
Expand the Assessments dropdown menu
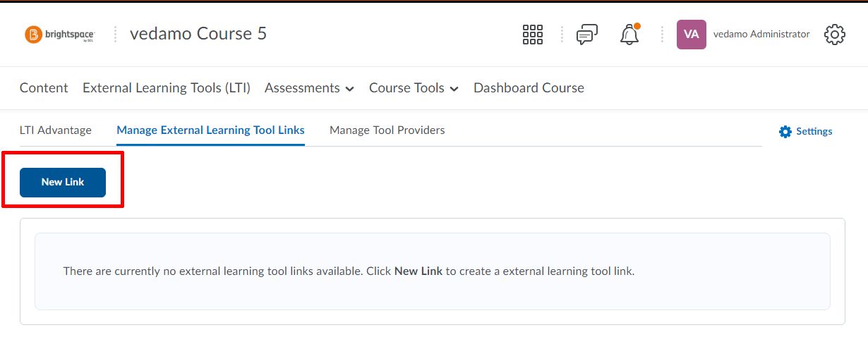pos(309,88)
